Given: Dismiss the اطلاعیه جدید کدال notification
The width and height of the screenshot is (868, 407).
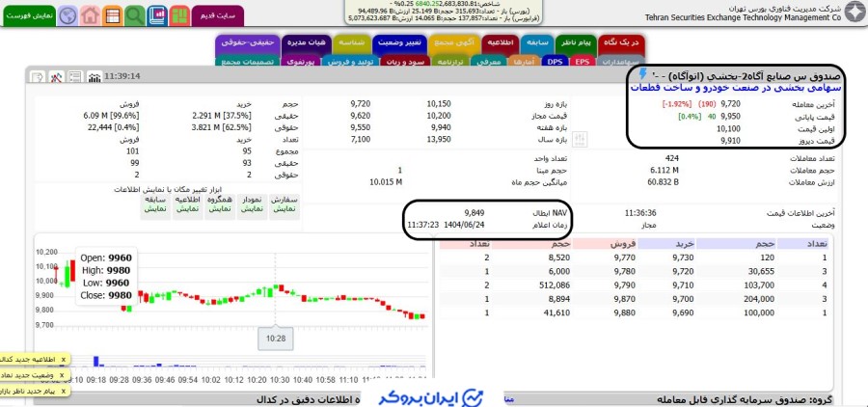Looking at the screenshot, I should click(63, 359).
